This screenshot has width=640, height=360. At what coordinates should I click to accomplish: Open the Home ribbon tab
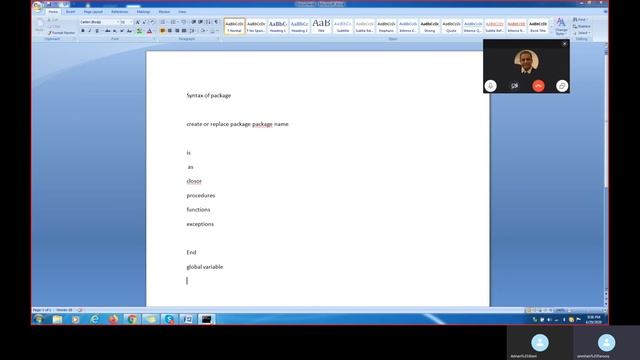53,12
